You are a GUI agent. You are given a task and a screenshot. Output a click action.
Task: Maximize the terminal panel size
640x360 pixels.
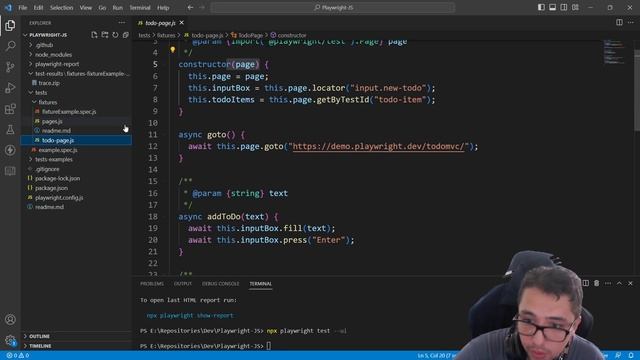pos(619,283)
